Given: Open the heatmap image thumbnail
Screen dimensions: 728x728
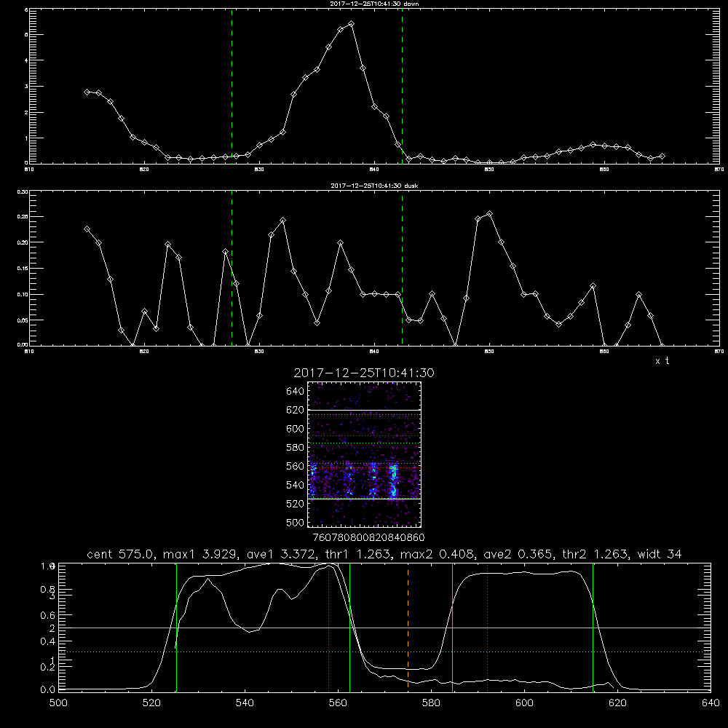Looking at the screenshot, I should pos(364,454).
